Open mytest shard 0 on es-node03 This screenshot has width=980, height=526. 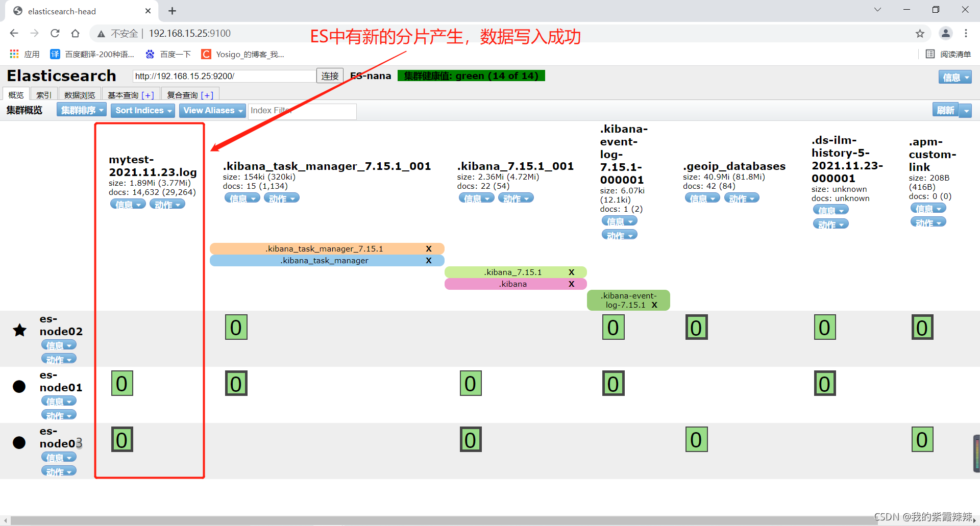click(122, 440)
